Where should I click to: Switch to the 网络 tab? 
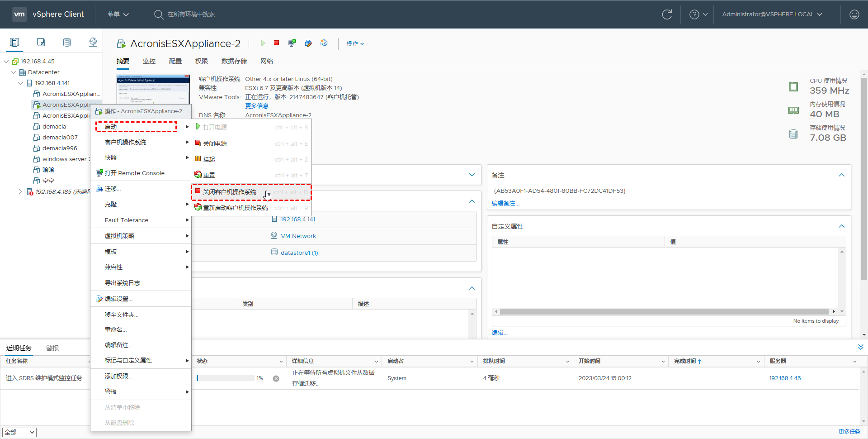267,61
